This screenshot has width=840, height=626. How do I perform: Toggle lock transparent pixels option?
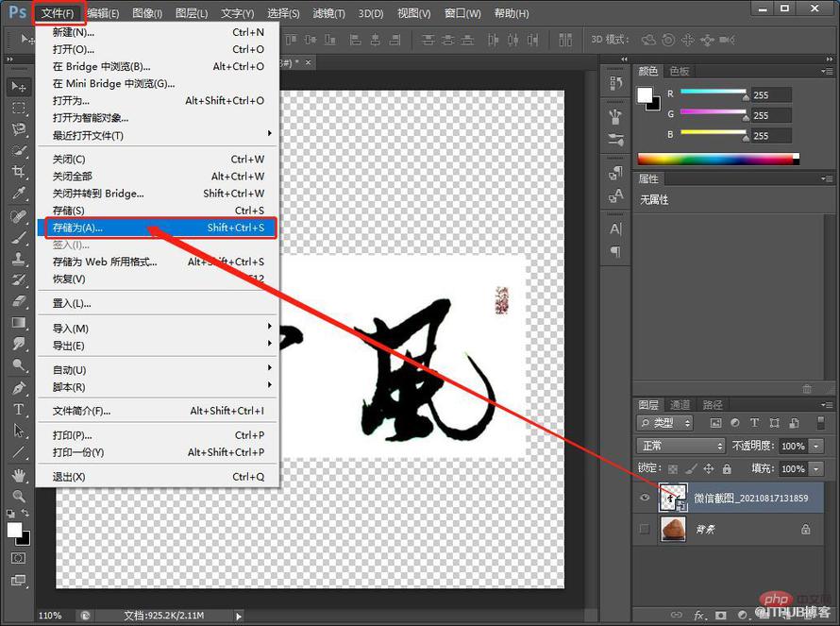click(x=673, y=469)
